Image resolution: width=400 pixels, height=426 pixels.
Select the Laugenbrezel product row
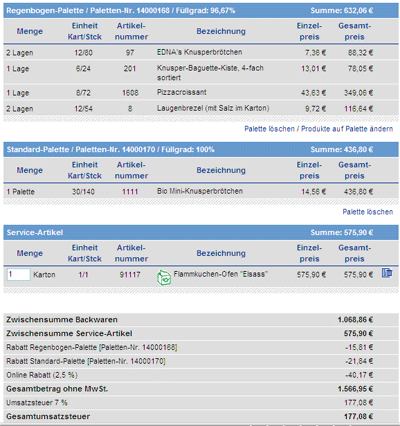tap(201, 109)
